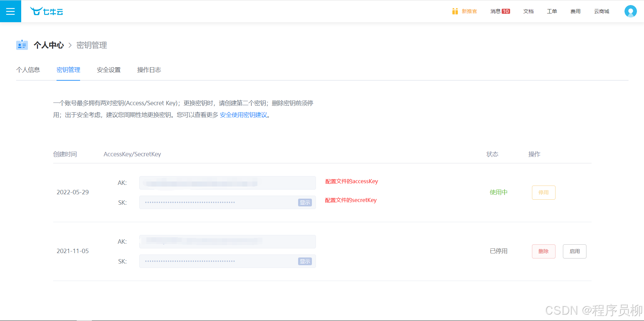Switch to the 个人信息 tab
Screen dimensions: 644x321
pos(28,70)
